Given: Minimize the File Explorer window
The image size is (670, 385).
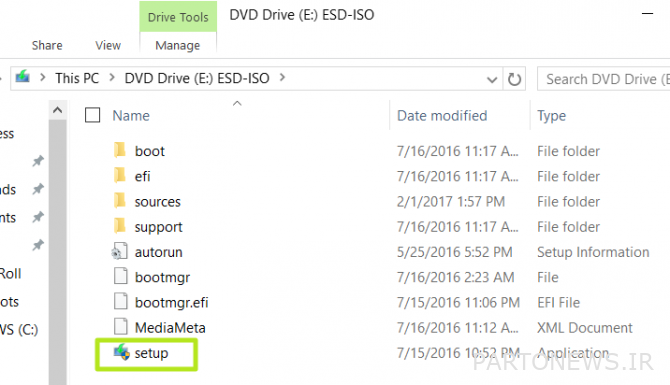Looking at the screenshot, I should pos(647,14).
